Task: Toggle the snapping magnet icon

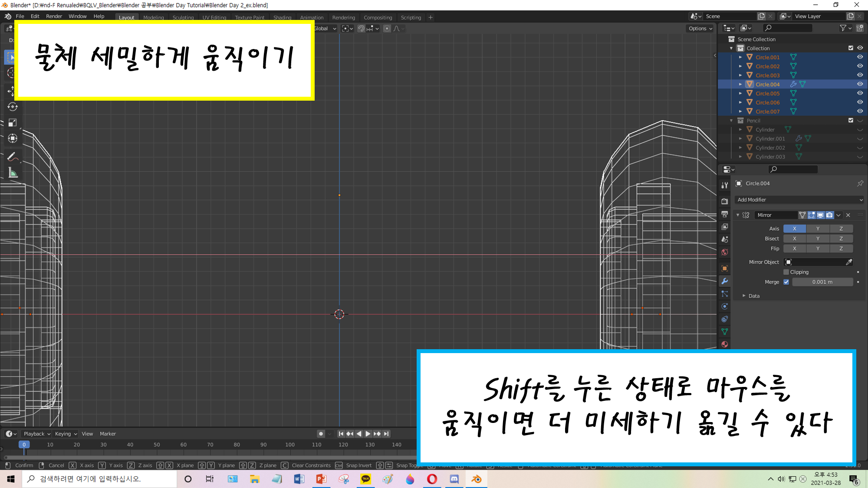Action: [361, 29]
